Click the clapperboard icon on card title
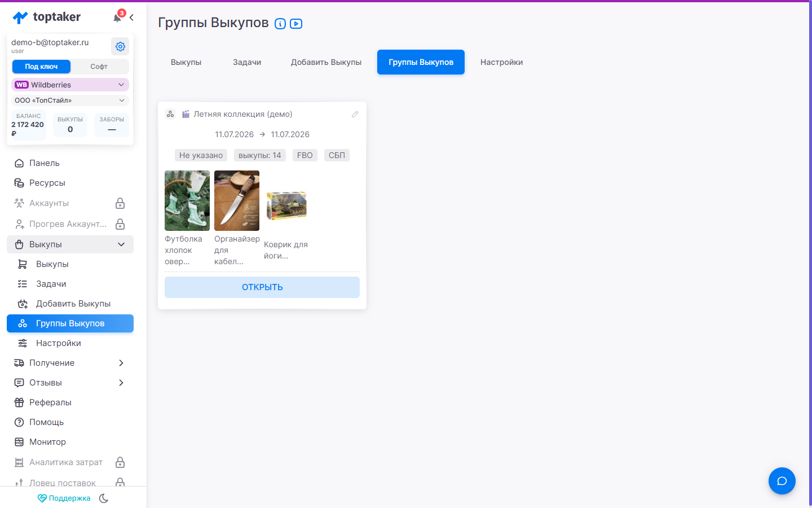812x508 pixels. click(186, 114)
